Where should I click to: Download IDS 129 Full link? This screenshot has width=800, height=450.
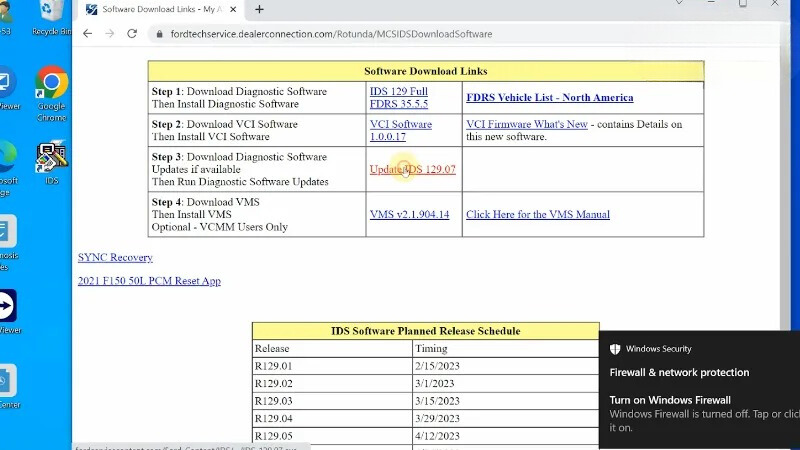coord(398,91)
